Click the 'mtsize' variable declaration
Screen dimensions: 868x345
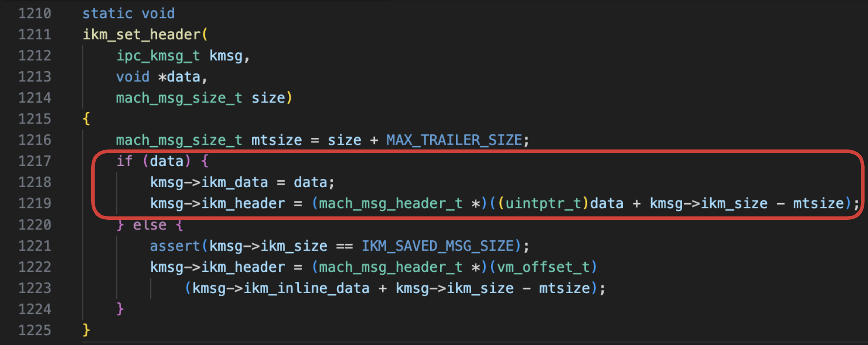[277, 140]
